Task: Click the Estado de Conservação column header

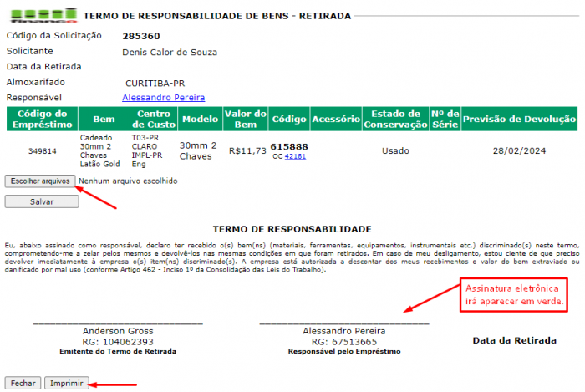Action: point(394,119)
